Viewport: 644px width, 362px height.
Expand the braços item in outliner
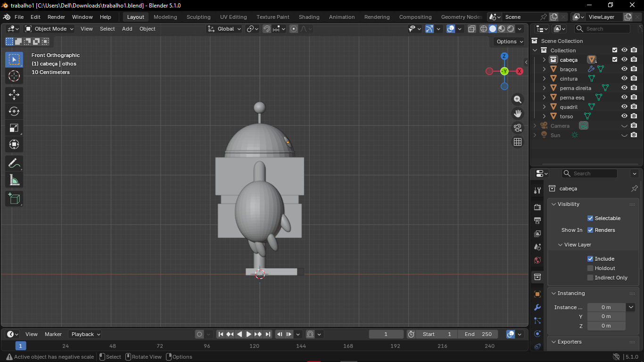click(544, 69)
